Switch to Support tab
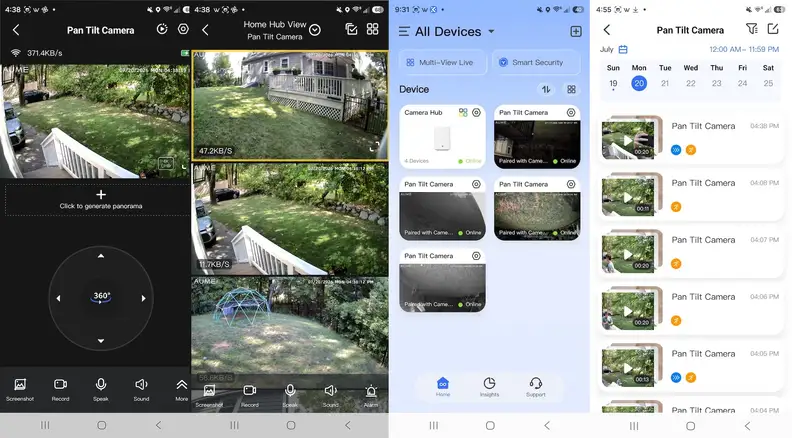This screenshot has height=438, width=792. [536, 387]
